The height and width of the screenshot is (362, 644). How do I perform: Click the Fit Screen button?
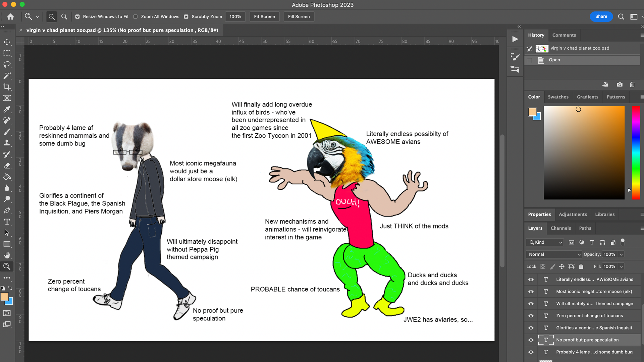[x=264, y=16]
